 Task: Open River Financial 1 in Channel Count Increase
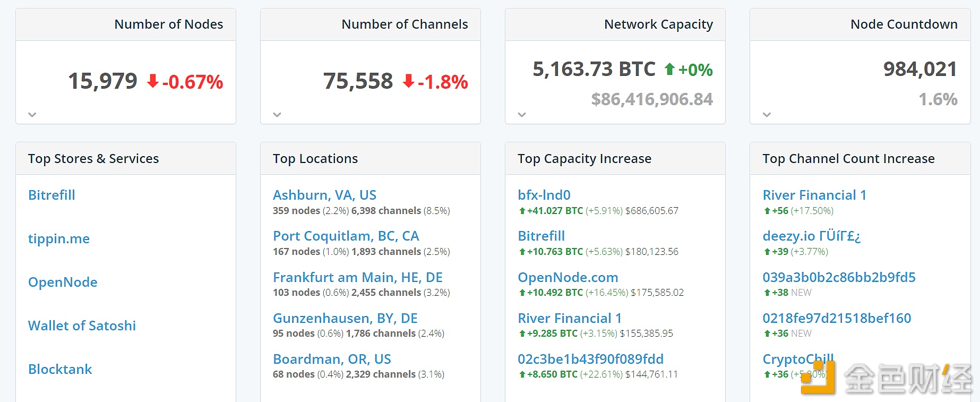(814, 195)
